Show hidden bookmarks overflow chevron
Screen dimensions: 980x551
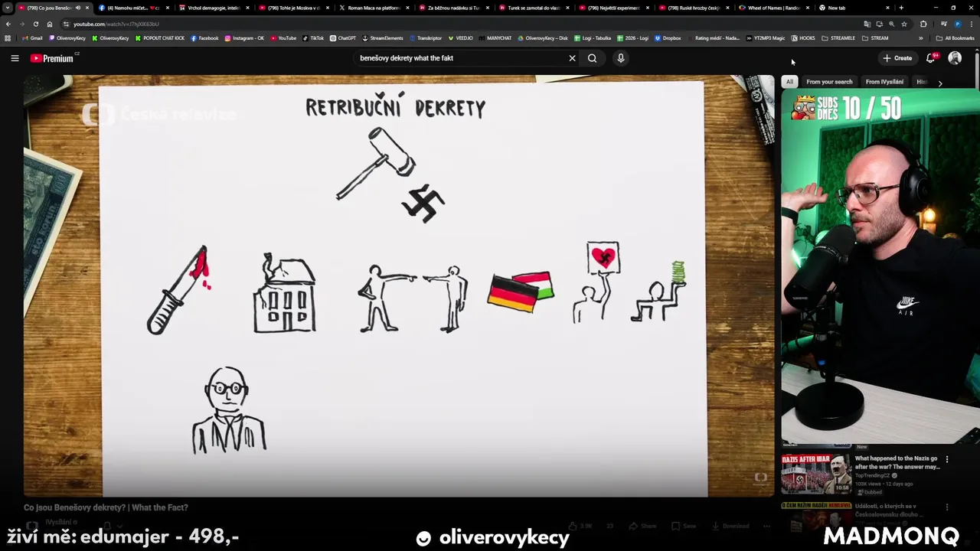pos(921,37)
